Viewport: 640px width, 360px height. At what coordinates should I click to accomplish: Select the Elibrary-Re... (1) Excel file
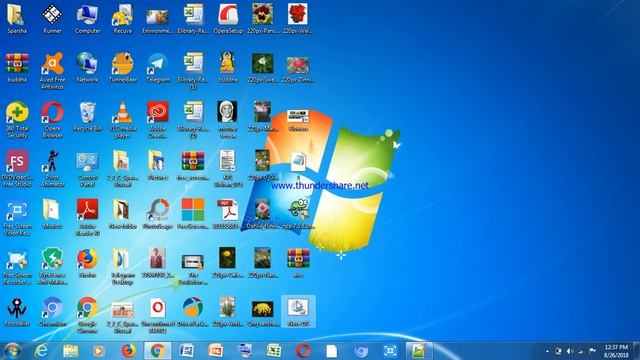[193, 71]
